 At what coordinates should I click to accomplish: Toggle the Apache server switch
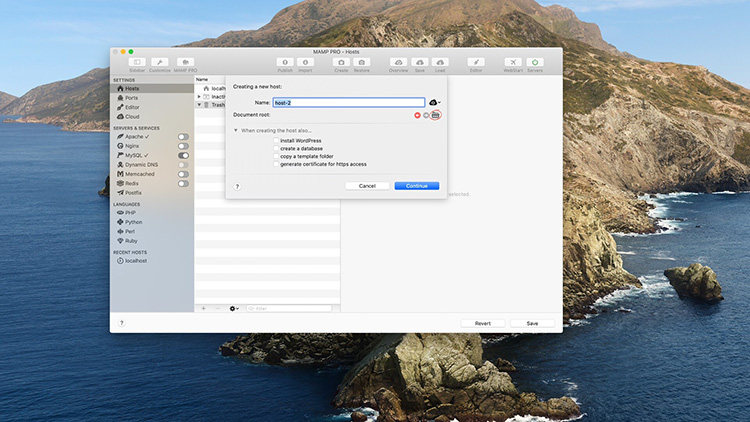tap(183, 137)
